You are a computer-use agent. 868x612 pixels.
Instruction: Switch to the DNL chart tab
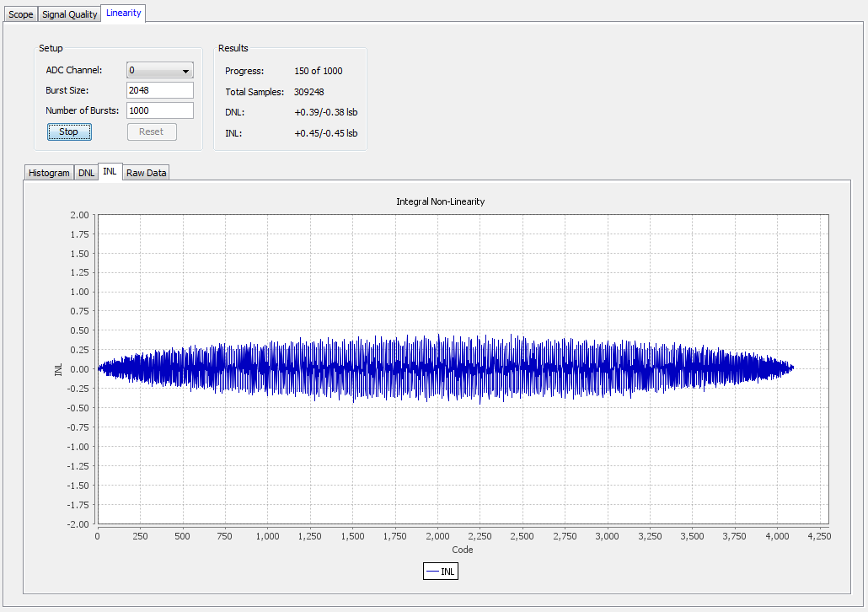(x=86, y=173)
